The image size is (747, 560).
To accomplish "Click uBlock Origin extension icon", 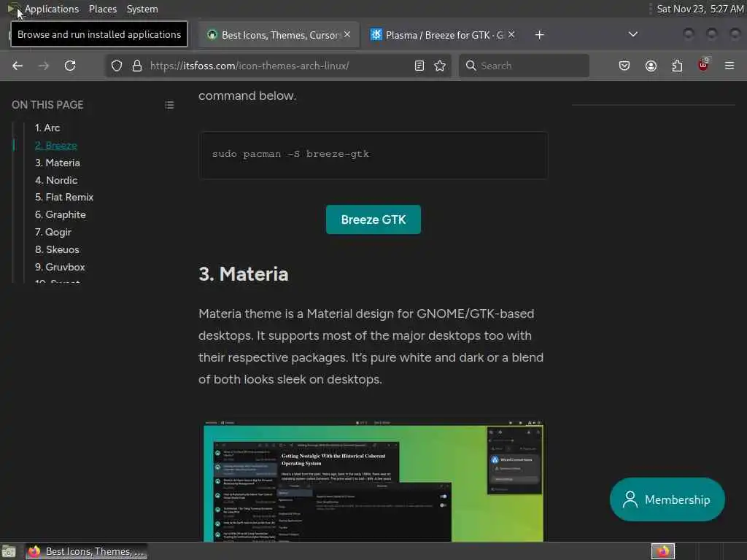I will pos(703,65).
